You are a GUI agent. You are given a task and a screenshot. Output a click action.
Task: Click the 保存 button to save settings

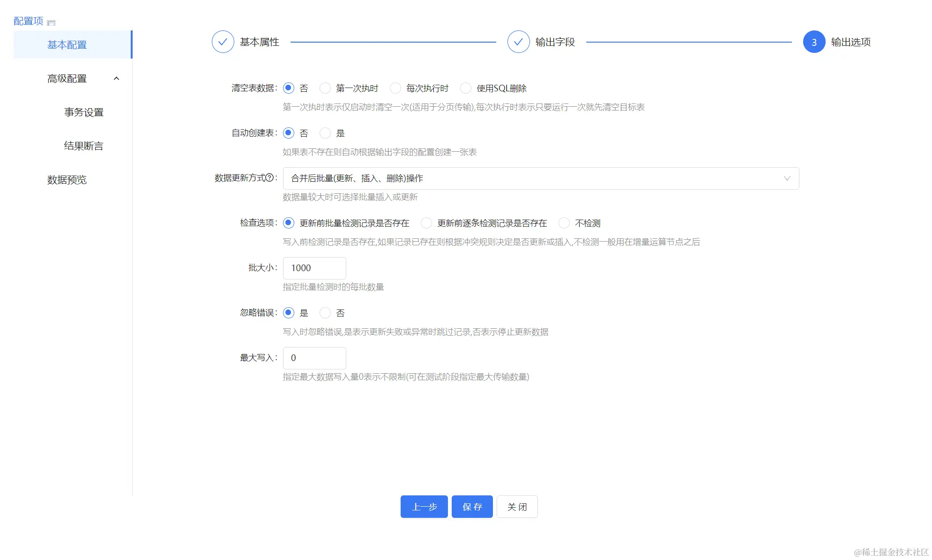coord(472,506)
